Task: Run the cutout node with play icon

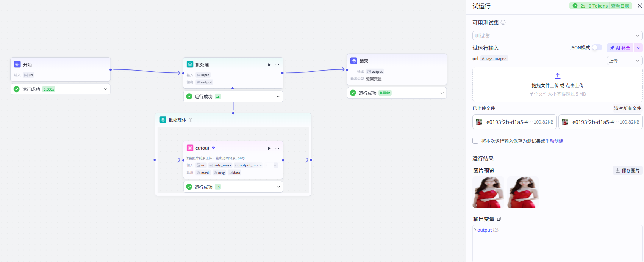Action: pyautogui.click(x=269, y=148)
